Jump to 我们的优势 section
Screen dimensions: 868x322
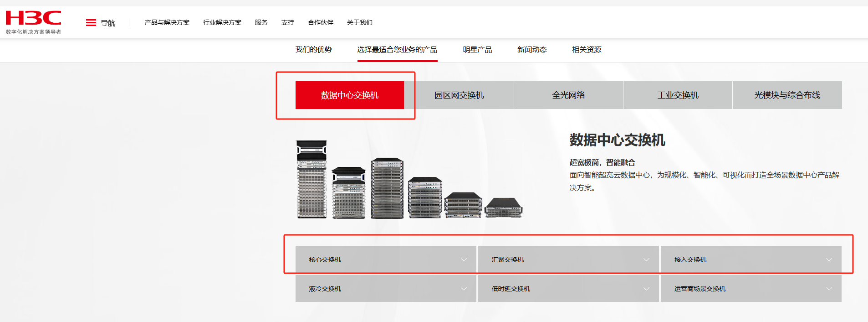click(x=313, y=50)
